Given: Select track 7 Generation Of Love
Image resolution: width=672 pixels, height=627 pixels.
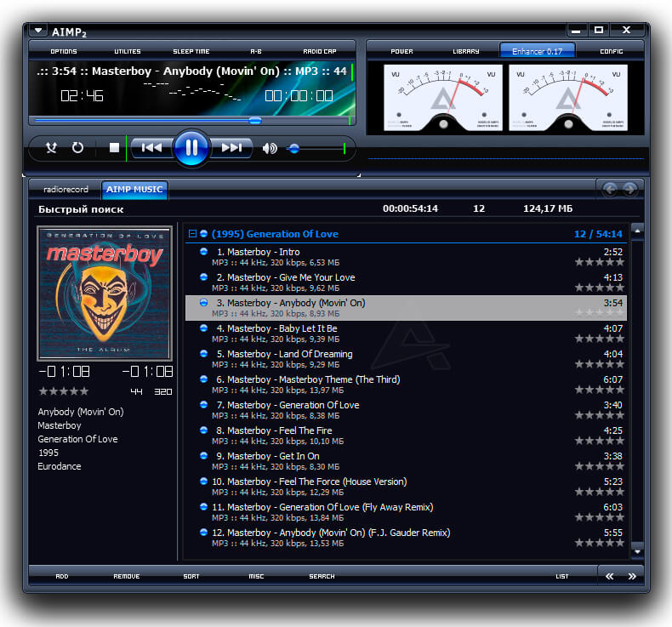Looking at the screenshot, I should [x=406, y=410].
